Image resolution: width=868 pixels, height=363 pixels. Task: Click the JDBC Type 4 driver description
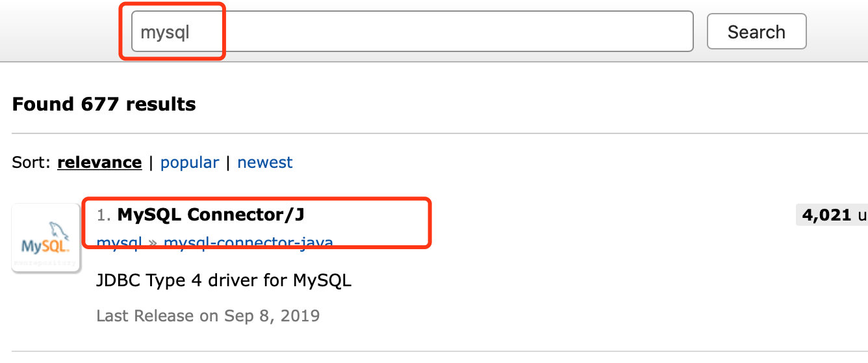[223, 281]
